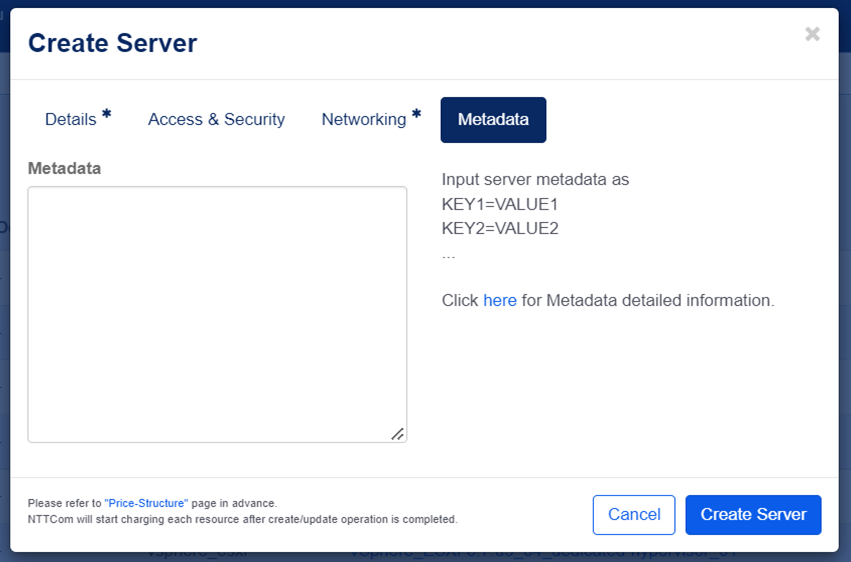Open the 'here' Metadata information link

(500, 300)
